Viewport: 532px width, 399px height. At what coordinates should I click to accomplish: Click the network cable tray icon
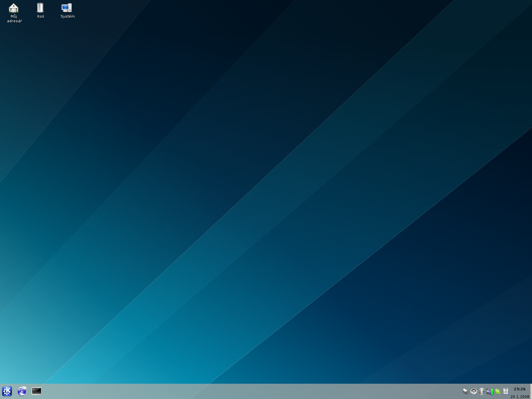coord(465,391)
